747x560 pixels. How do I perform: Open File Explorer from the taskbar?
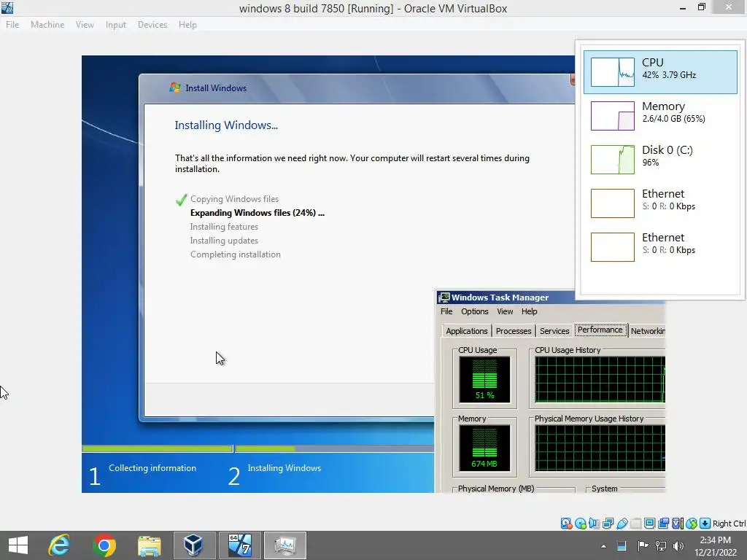click(149, 545)
